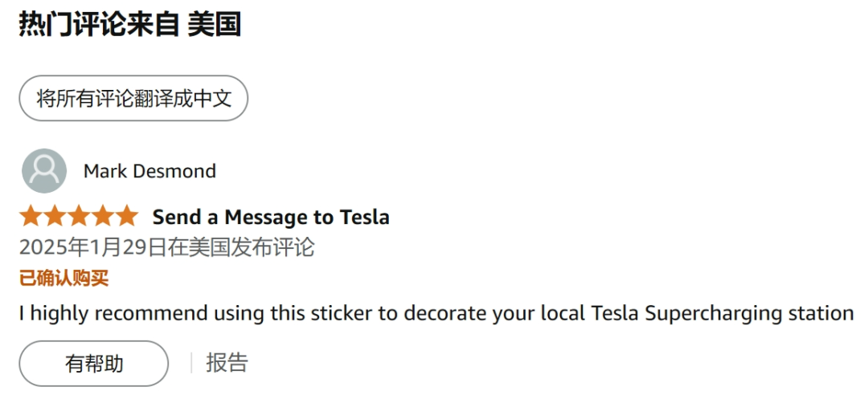Click the word 美国 in the heading
This screenshot has width=868, height=395.
[x=214, y=24]
